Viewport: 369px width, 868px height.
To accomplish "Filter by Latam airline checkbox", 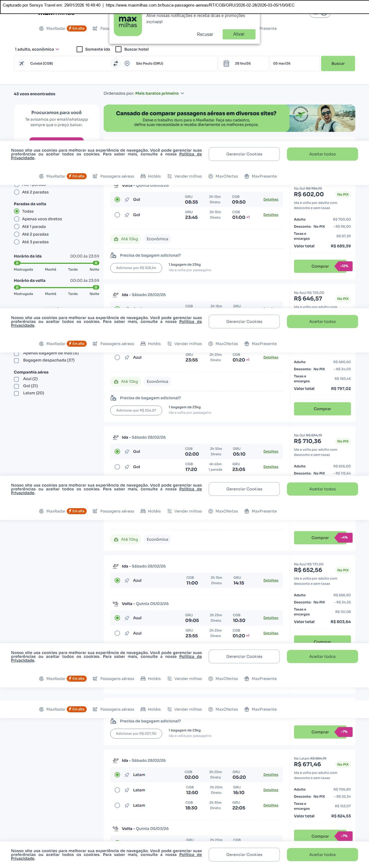I will 16,393.
